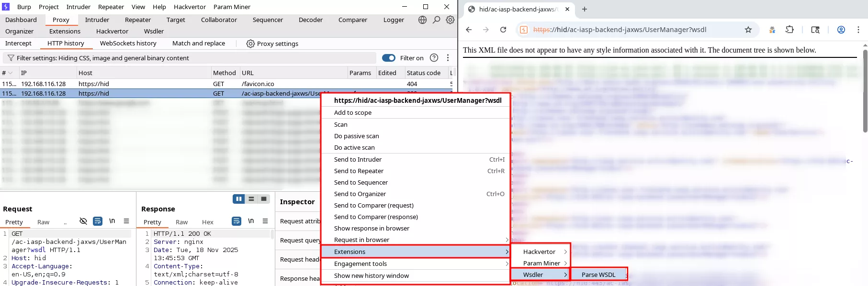Open the Repeater main tab
Viewport: 868px width, 286px height.
coord(138,20)
